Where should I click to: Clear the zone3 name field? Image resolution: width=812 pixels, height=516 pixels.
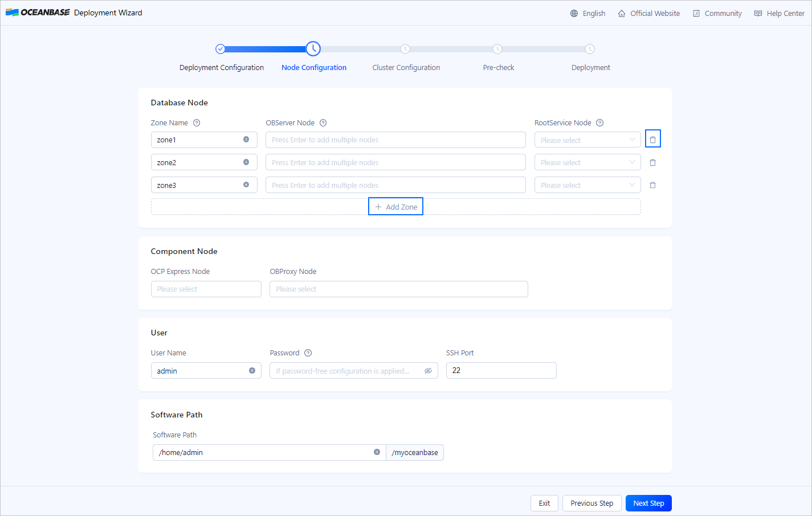coord(246,185)
